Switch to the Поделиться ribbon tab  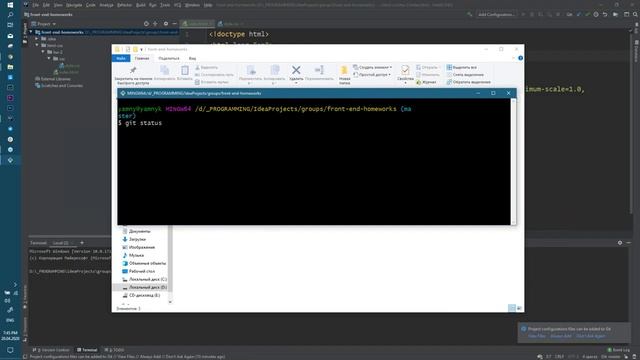pos(169,58)
